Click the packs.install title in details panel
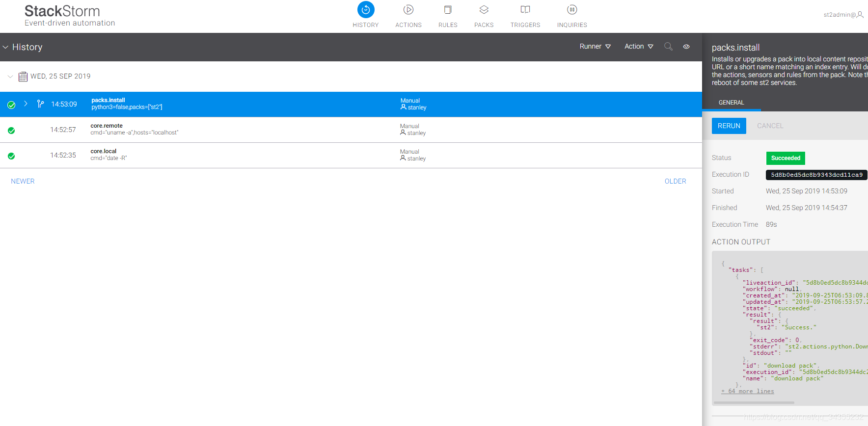 click(735, 48)
